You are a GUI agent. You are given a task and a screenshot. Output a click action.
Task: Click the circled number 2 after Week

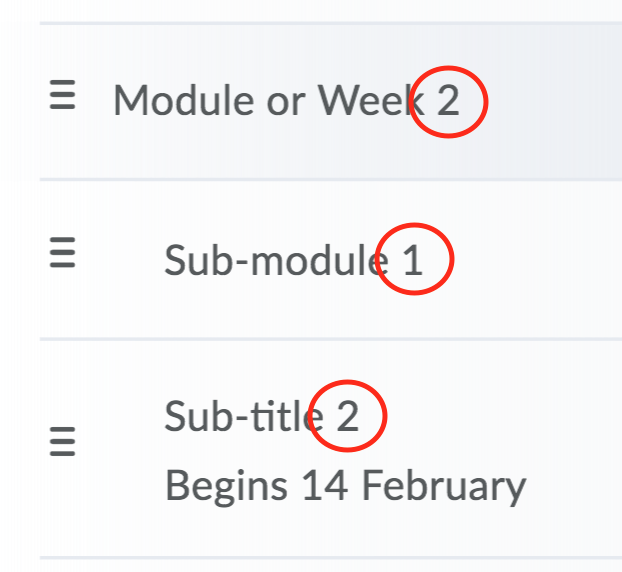(449, 101)
